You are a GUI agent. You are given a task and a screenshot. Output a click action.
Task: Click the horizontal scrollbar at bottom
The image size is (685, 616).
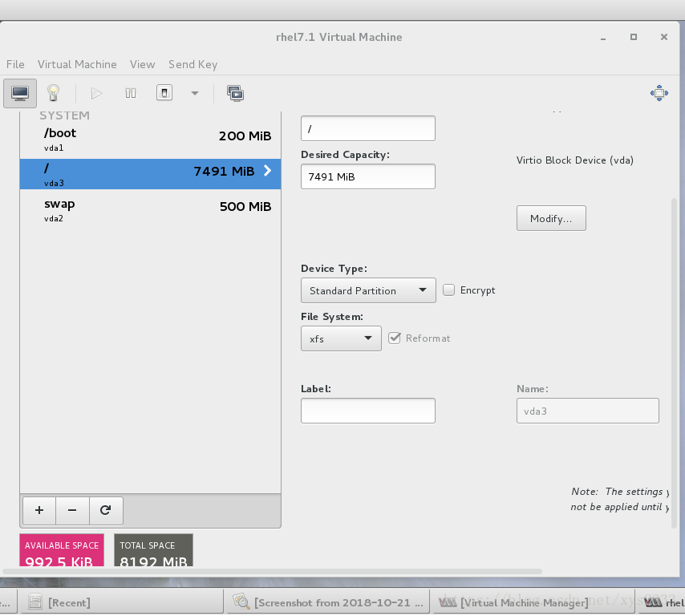tap(272, 571)
